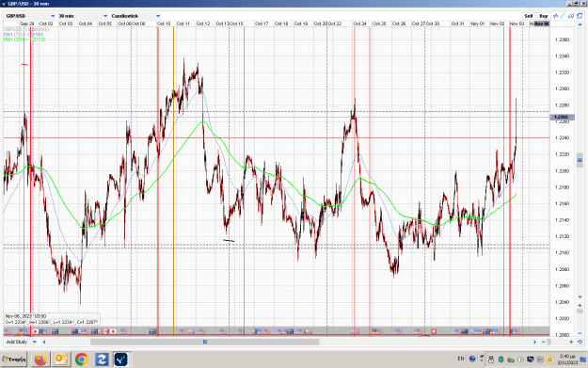Image resolution: width=588 pixels, height=368 pixels.
Task: Click the chart snapshot icon
Action: point(571,16)
